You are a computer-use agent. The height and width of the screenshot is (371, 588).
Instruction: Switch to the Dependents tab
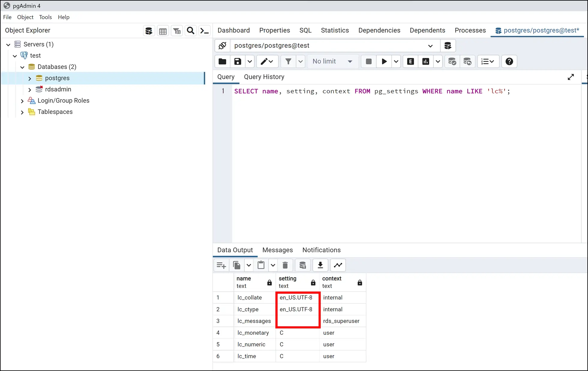point(427,30)
